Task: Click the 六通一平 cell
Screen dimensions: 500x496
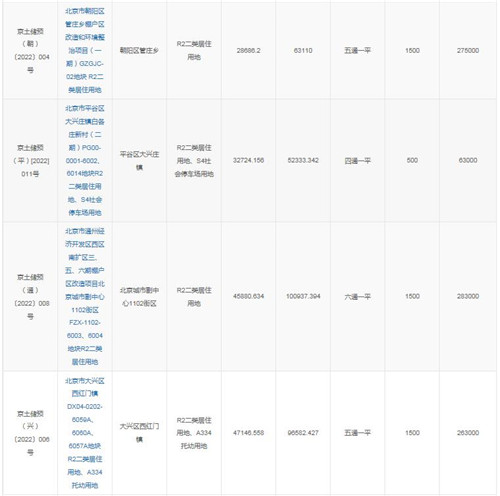Action: (x=357, y=297)
